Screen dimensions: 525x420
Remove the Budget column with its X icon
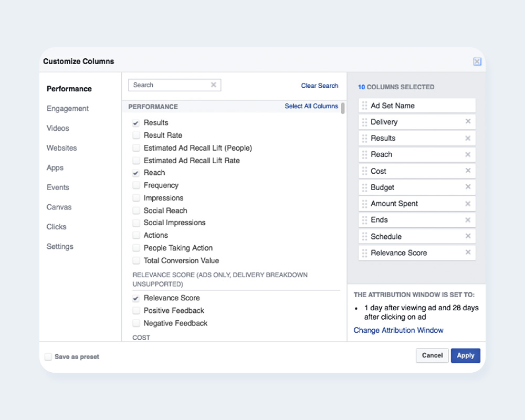[468, 186]
